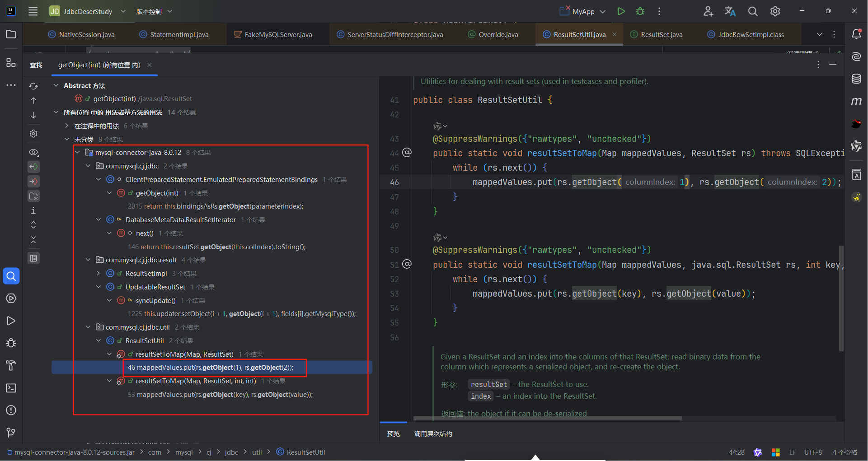This screenshot has width=868, height=461.
Task: Open the Problems tool window
Action: coord(11,410)
